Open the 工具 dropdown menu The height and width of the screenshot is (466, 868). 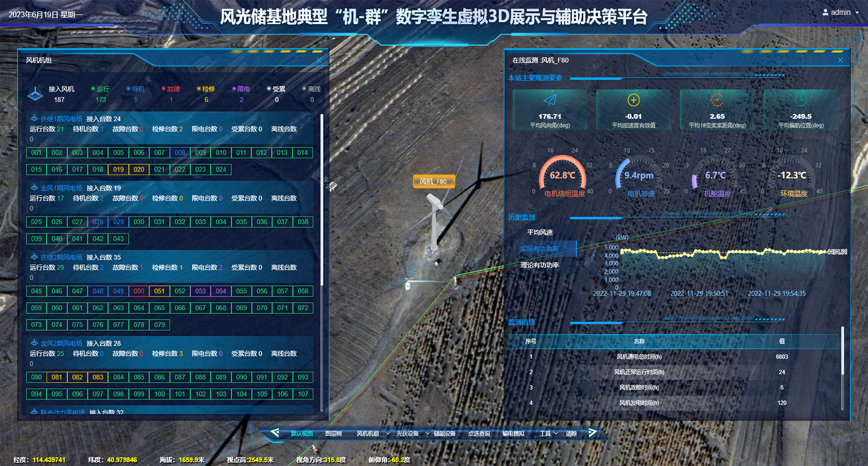548,434
